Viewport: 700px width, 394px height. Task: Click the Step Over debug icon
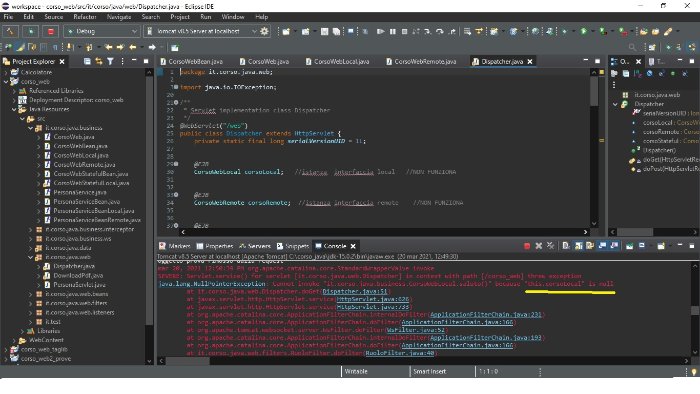439,31
